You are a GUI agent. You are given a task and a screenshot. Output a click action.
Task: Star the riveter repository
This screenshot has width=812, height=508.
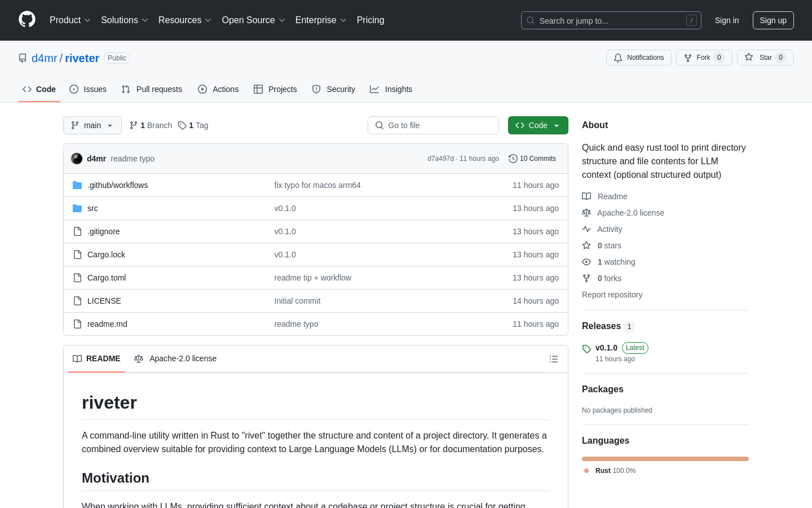pyautogui.click(x=765, y=58)
